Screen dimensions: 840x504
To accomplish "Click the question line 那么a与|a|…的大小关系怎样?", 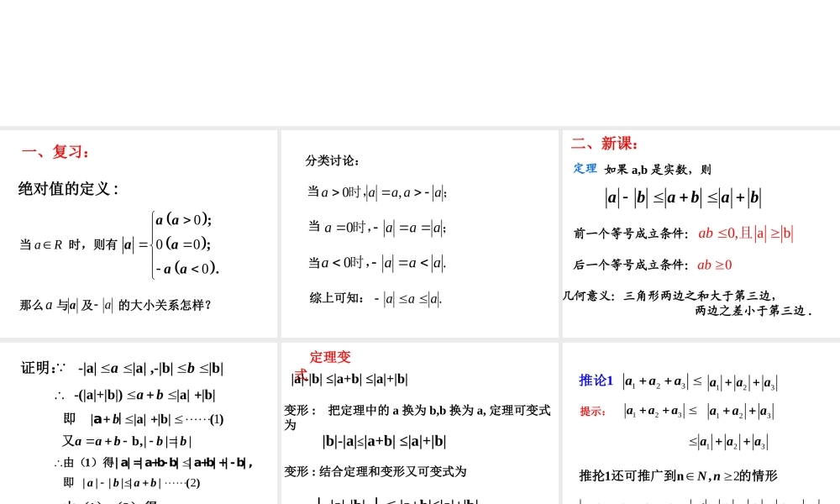I will (x=116, y=305).
